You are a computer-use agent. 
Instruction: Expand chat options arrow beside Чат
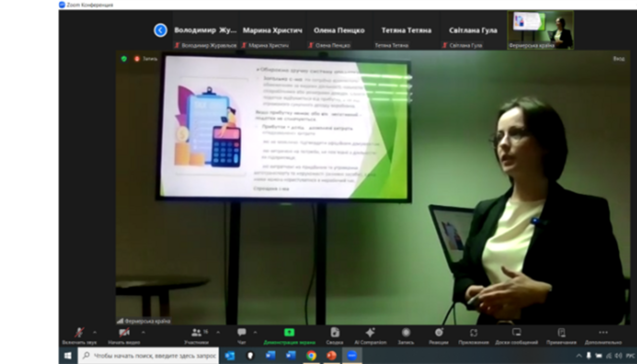(255, 332)
